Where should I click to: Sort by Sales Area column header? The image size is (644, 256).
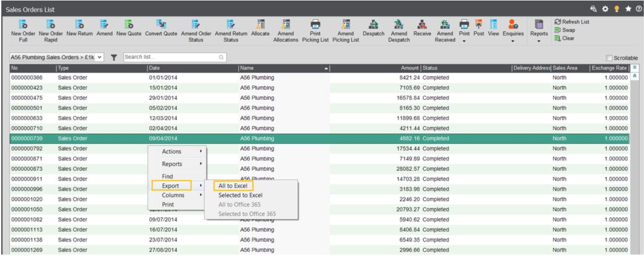click(x=570, y=68)
